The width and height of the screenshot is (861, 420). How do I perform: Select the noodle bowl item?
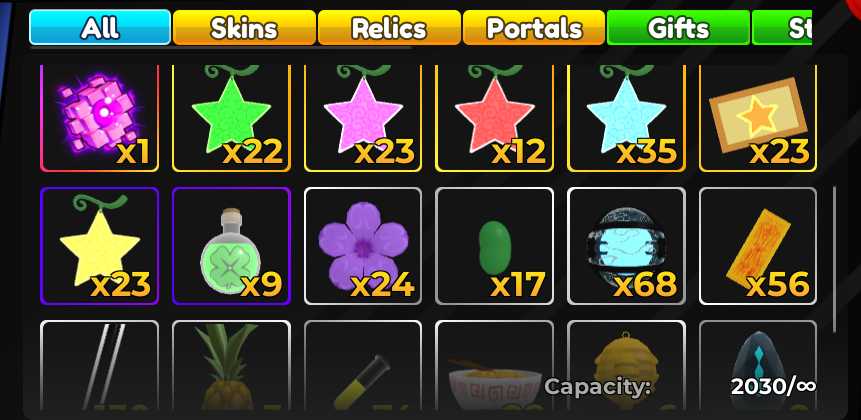(494, 366)
